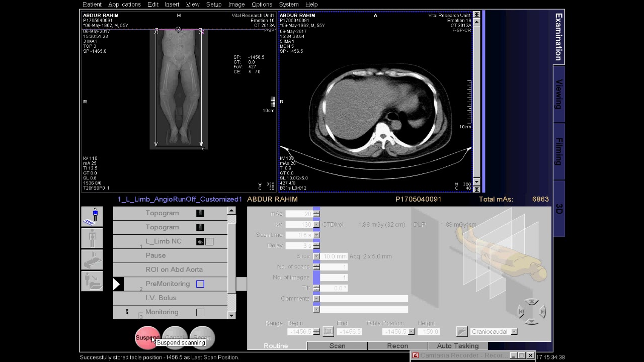Toggle the PreMonitoring blue checkbox
The image size is (644, 362).
200,284
